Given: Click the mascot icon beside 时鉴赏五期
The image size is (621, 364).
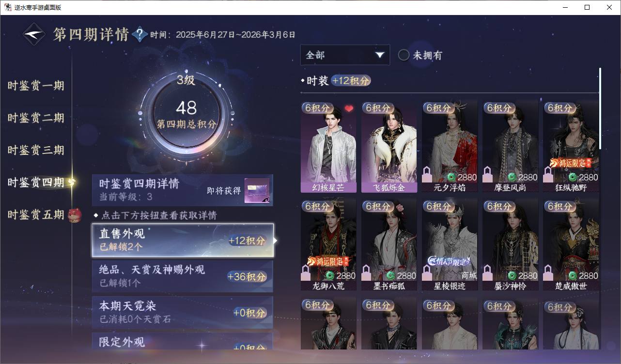Looking at the screenshot, I should click(x=75, y=214).
